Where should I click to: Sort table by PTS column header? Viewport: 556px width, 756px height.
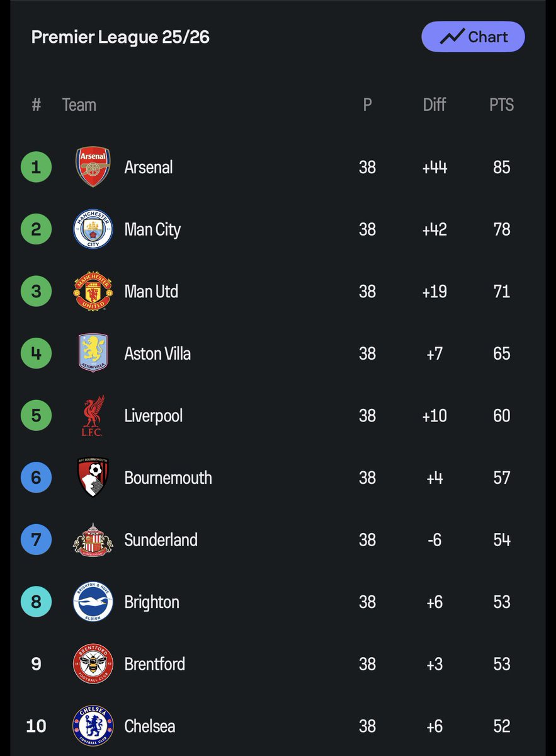tap(502, 105)
